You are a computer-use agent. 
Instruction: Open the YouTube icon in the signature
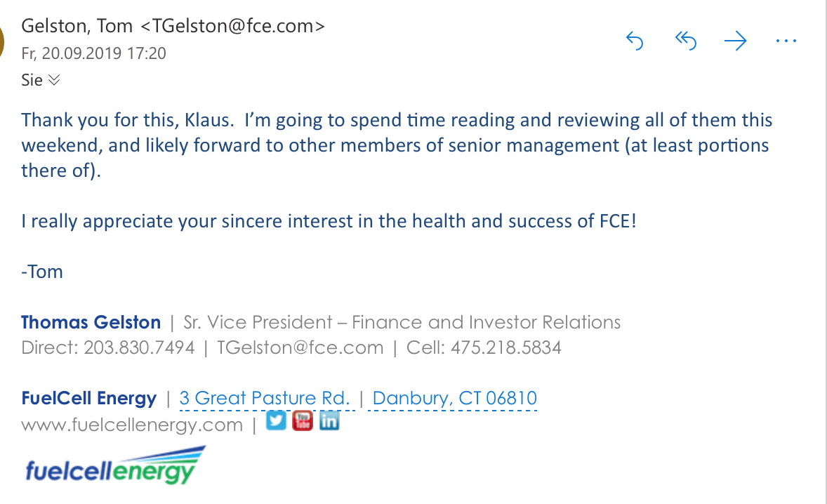point(303,421)
